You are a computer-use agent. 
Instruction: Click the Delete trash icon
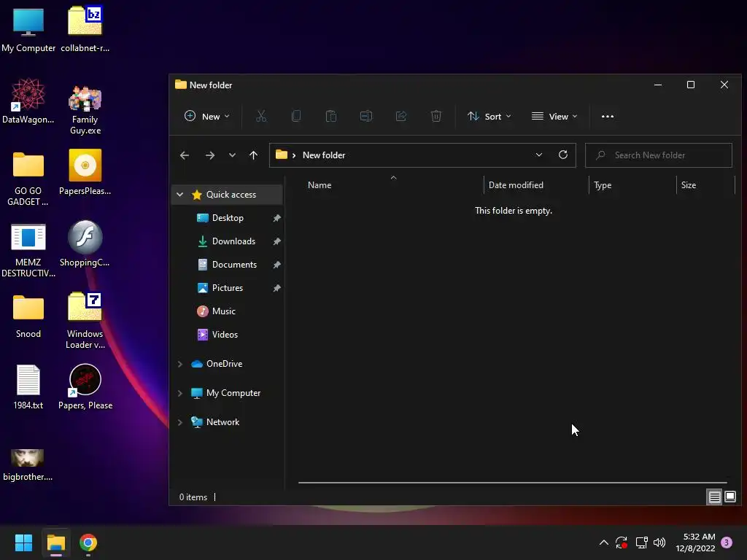click(436, 116)
